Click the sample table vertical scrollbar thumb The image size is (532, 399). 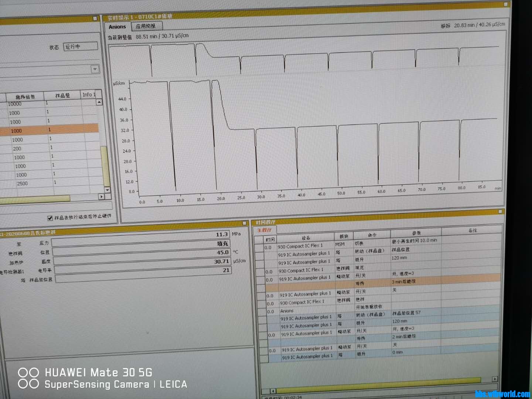(106, 166)
